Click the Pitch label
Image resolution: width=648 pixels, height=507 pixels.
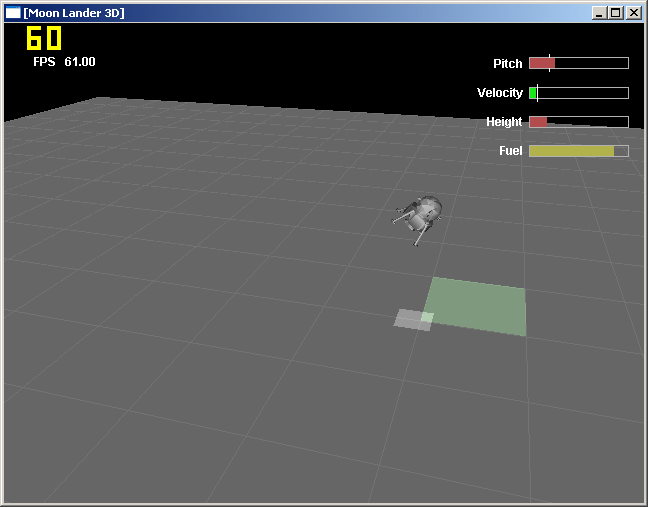[x=508, y=64]
